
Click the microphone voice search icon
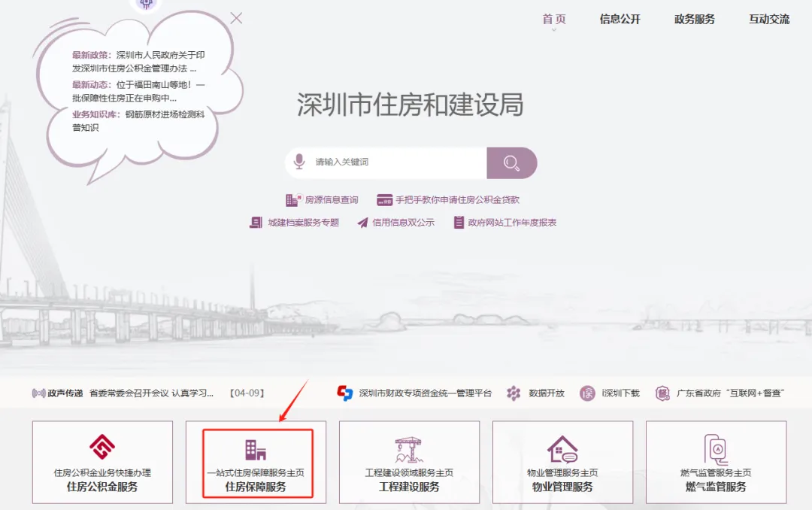(x=298, y=162)
